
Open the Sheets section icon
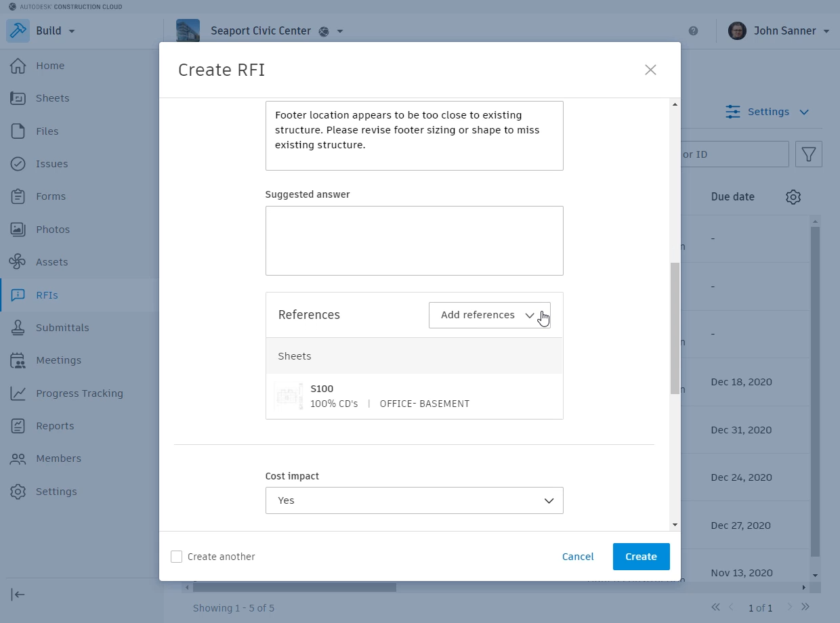pos(18,98)
